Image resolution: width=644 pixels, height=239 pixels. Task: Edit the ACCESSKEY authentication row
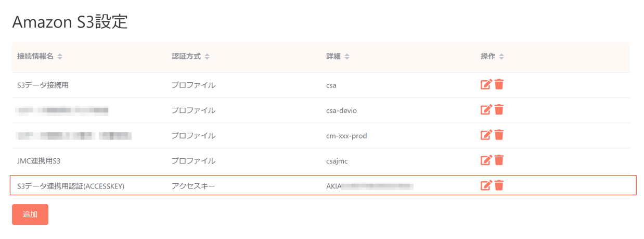(486, 185)
